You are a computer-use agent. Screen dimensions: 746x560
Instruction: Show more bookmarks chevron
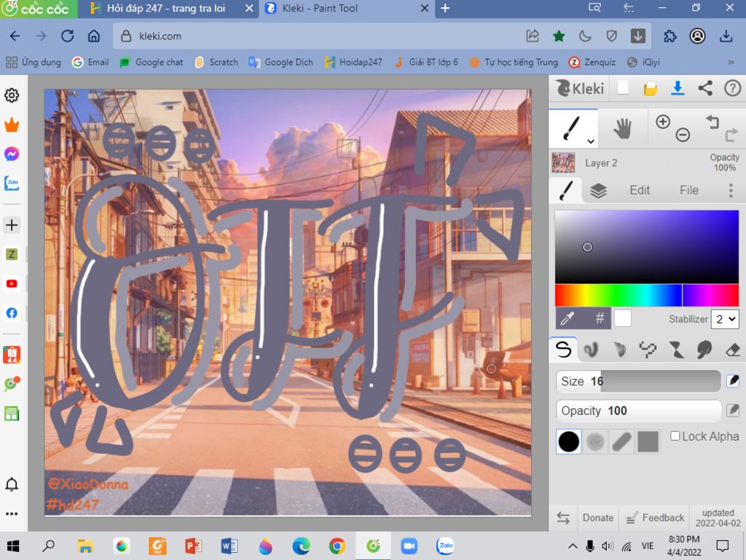(x=731, y=63)
